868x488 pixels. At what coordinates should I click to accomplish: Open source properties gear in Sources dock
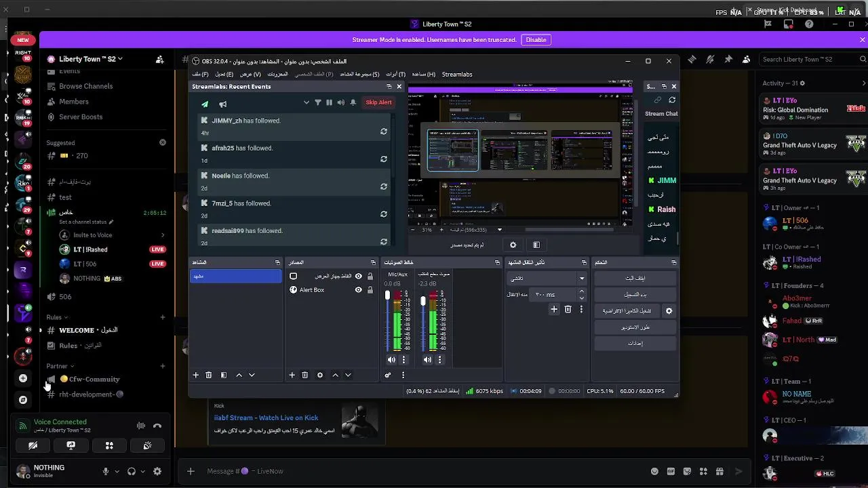[x=320, y=375]
